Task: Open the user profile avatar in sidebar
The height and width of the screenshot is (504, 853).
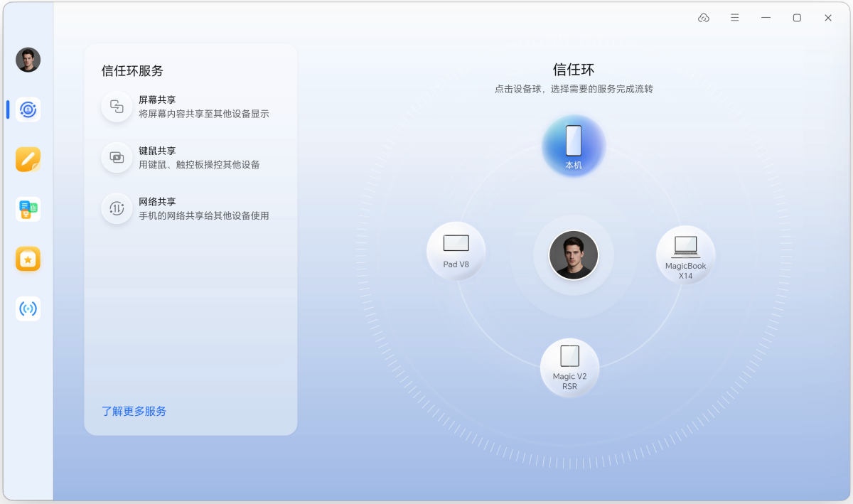Action: 28,60
